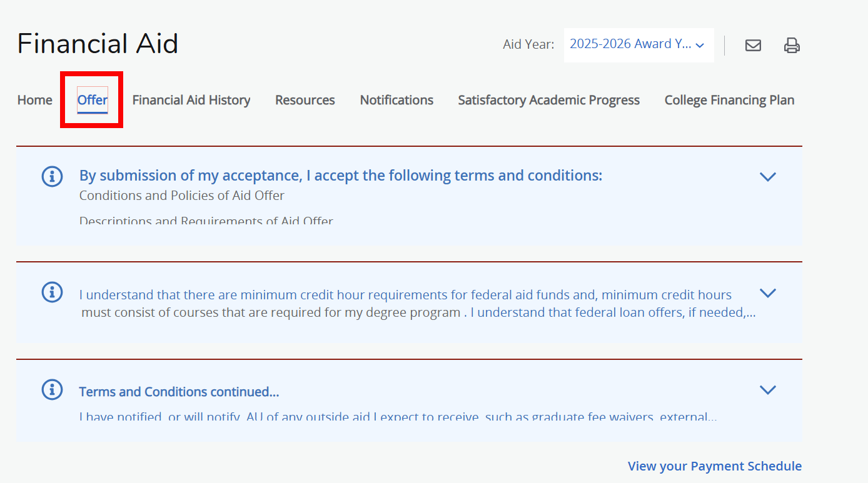Switch to the Home tab
Screen dimensions: 868x483
click(x=34, y=100)
